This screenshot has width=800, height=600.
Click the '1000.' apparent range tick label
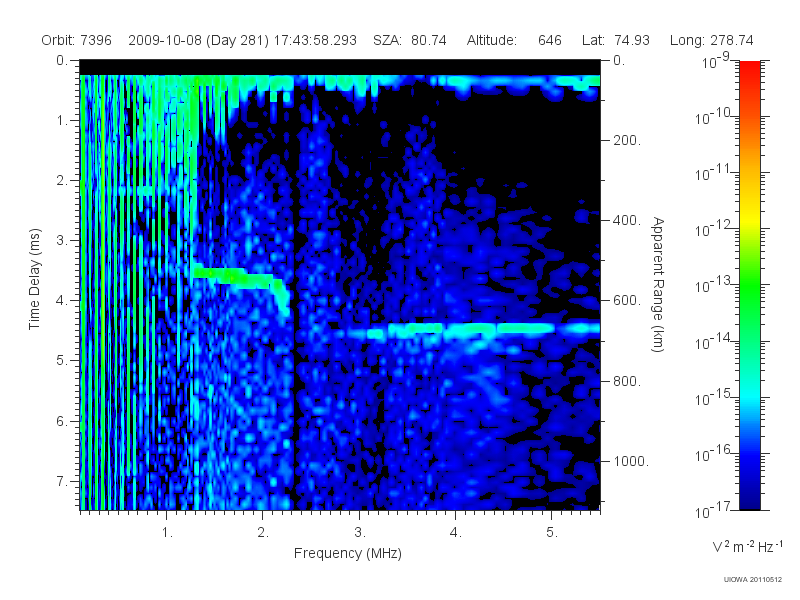tap(631, 461)
